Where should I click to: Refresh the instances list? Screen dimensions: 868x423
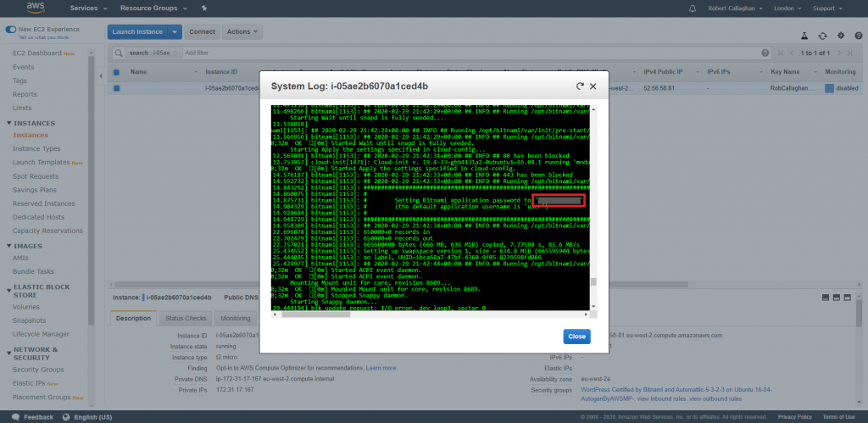point(822,36)
